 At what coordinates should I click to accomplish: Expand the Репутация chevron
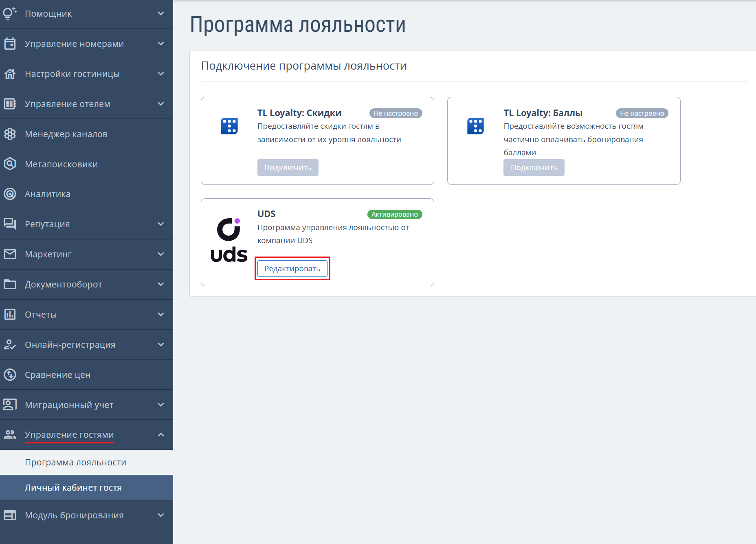tap(161, 224)
